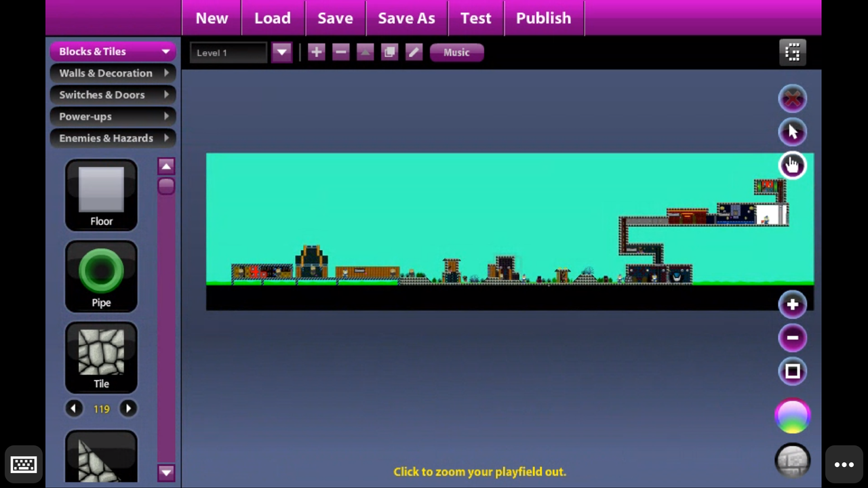Image resolution: width=868 pixels, height=488 pixels.
Task: Test the level with Test button
Action: coord(475,18)
